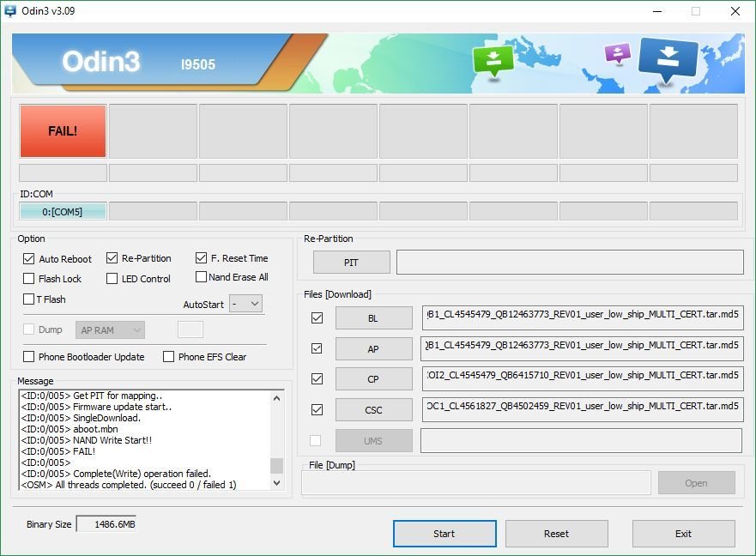
Task: Click the 0:[COM5] port indicator
Action: [63, 212]
